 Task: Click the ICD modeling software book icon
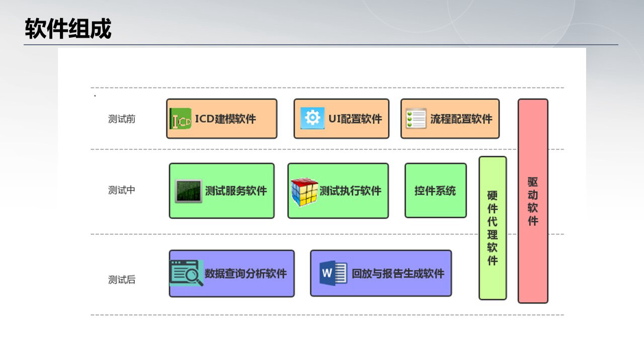click(181, 119)
